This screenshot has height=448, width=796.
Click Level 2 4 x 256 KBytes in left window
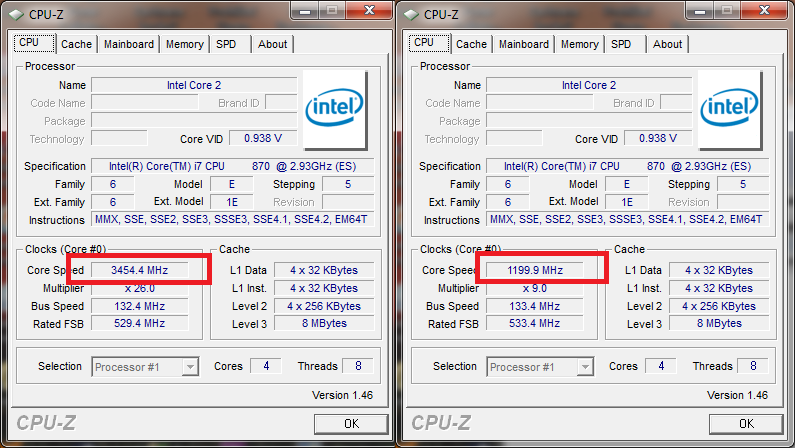324,306
